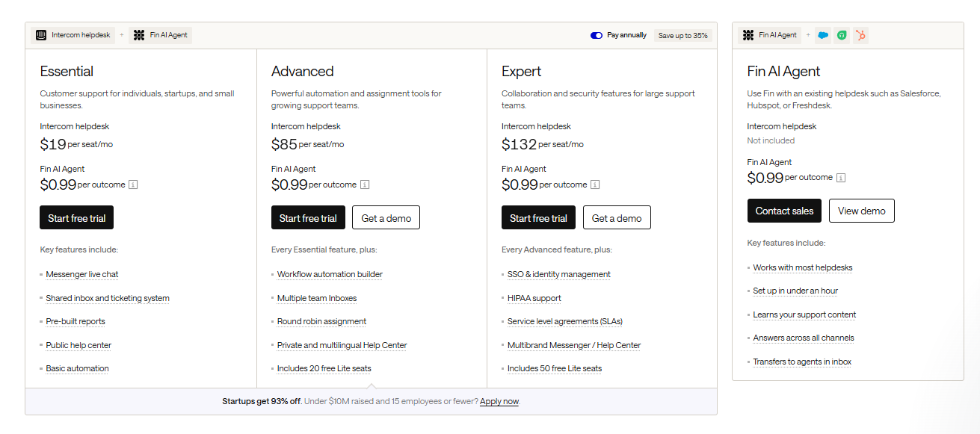Click the HubSpot orange icon
The height and width of the screenshot is (434, 980).
click(x=861, y=35)
